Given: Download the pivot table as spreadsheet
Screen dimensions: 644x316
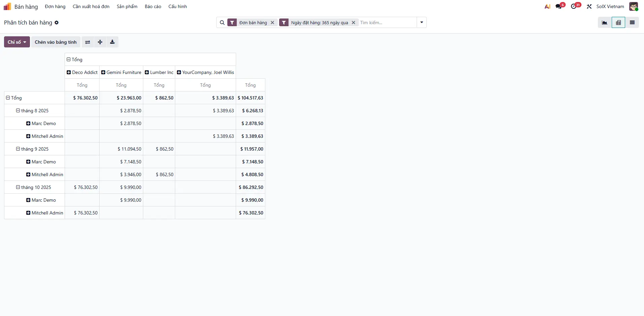Looking at the screenshot, I should point(112,42).
